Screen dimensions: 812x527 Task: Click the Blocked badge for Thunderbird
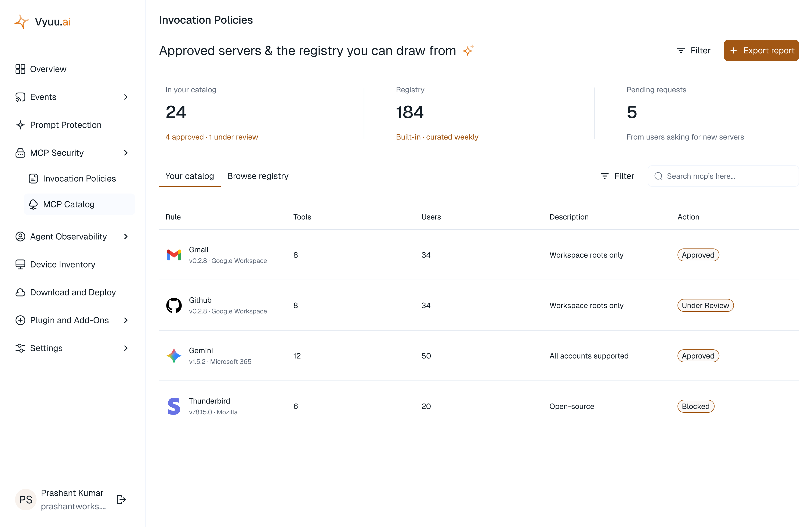click(x=696, y=406)
